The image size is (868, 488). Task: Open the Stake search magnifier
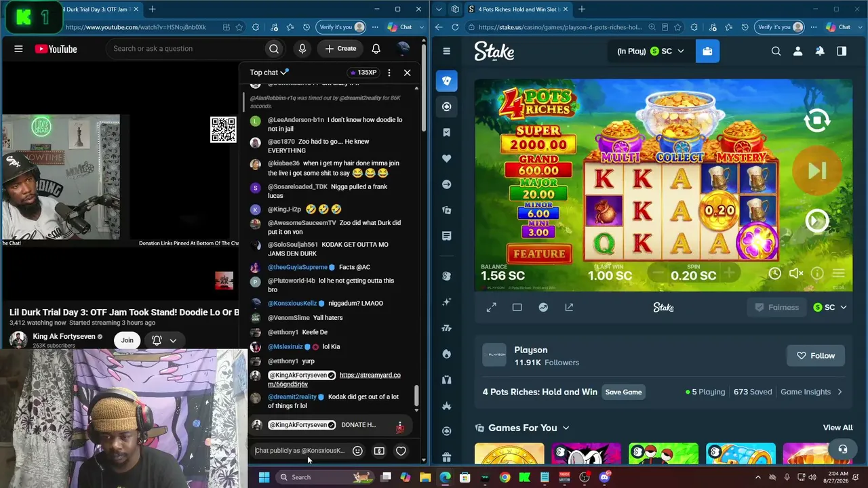[x=776, y=51]
